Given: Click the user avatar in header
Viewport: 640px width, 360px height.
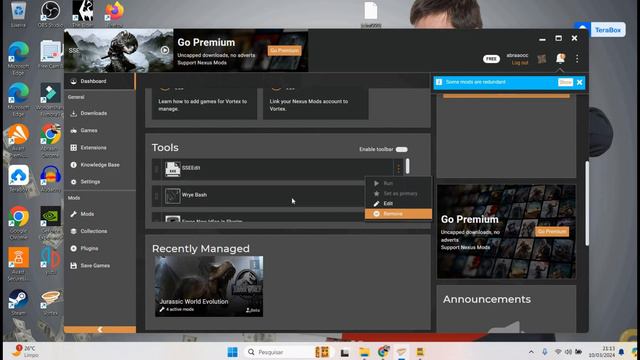Looking at the screenshot, I should click(x=542, y=59).
